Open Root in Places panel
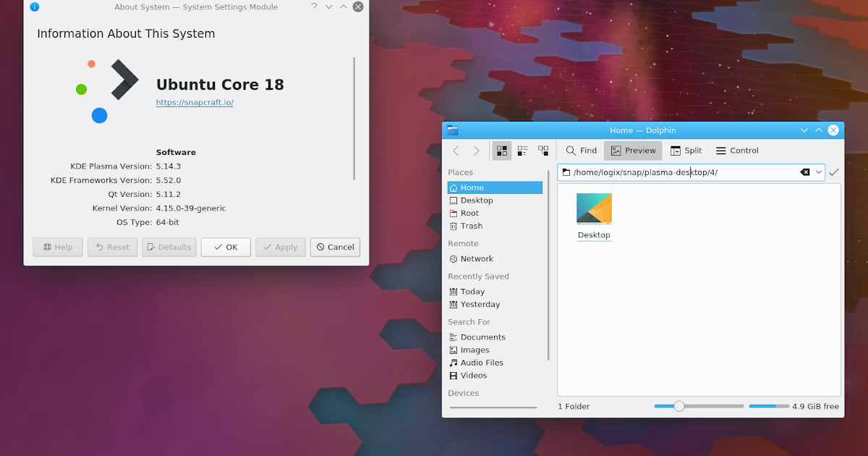Image resolution: width=868 pixels, height=456 pixels. (x=495, y=213)
